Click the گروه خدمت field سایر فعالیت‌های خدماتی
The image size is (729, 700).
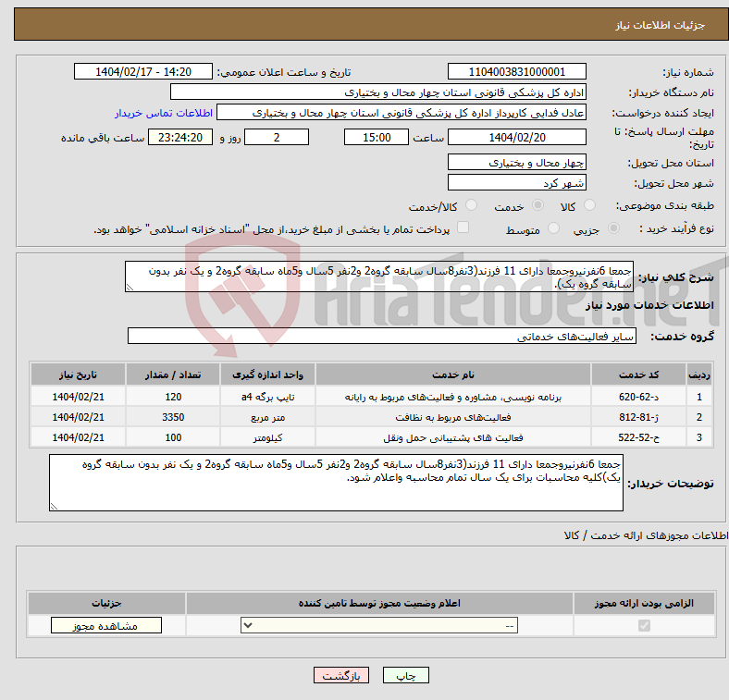click(382, 336)
